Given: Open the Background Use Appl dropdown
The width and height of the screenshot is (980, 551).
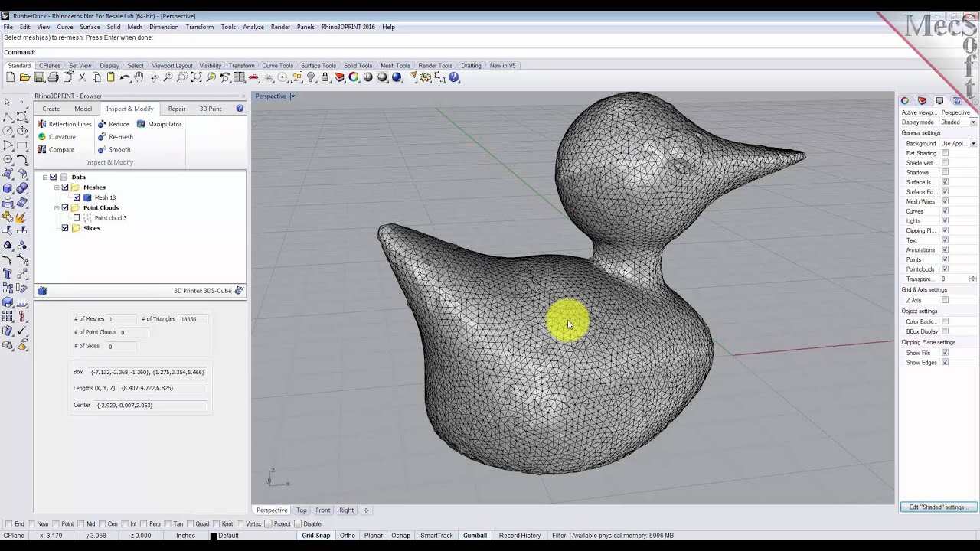Looking at the screenshot, I should coord(973,143).
